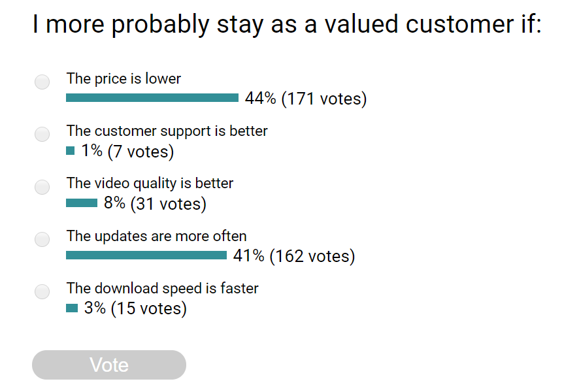
Task: Click the "The download speed is faster" label
Action: 162,289
